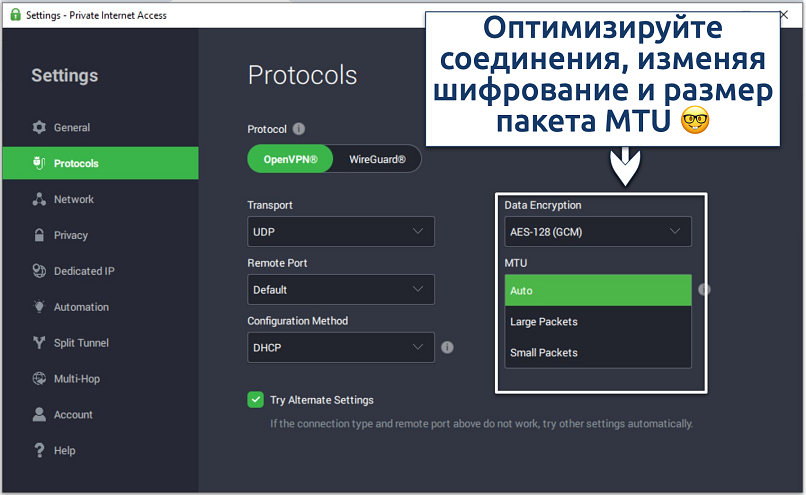806x495 pixels.
Task: Open the Split Tunnel page
Action: point(100,342)
